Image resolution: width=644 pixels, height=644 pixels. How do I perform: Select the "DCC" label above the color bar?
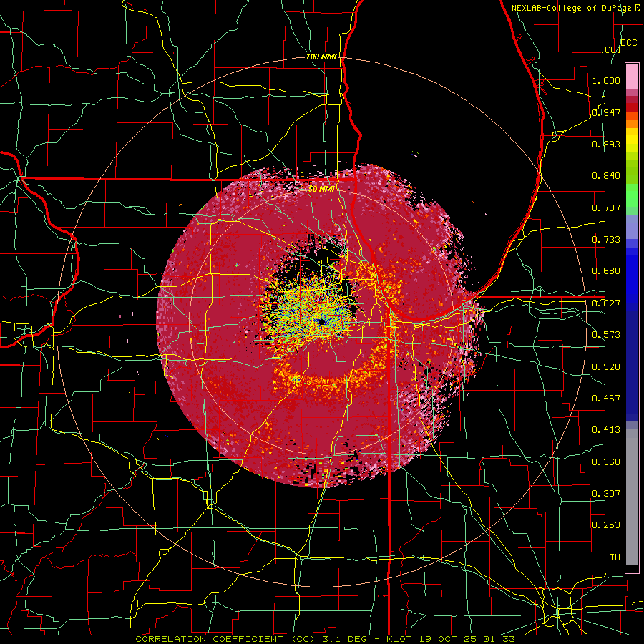[x=629, y=43]
